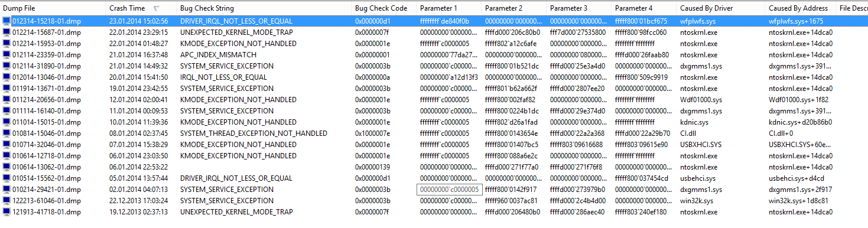Click the dump icon beside 011114-16140-01.dmp
Viewport: 868px width, 228px height.
click(x=6, y=110)
